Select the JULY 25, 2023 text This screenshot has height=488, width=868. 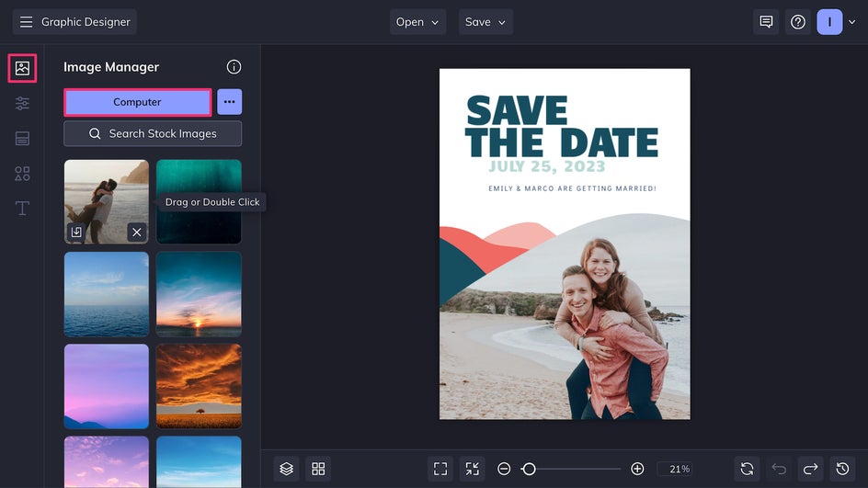(x=547, y=166)
